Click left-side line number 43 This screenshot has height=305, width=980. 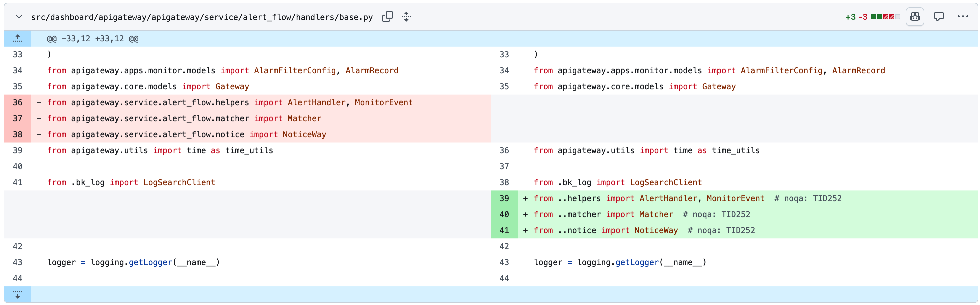pos(17,262)
